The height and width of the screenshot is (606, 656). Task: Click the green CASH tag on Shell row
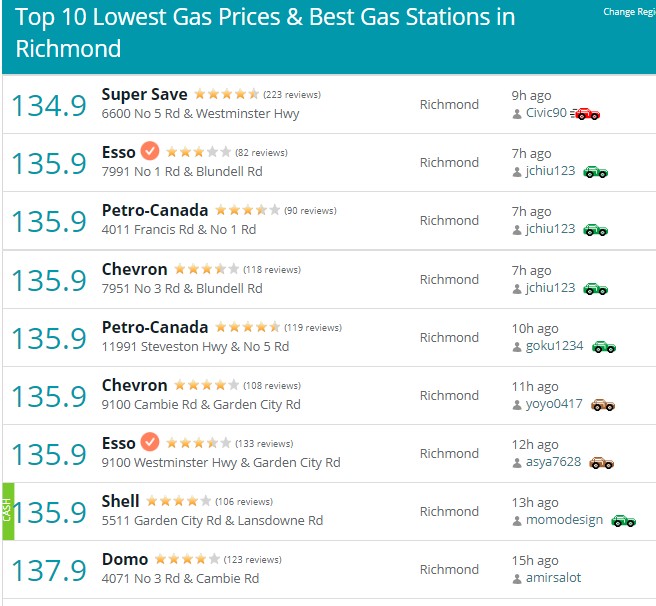click(x=8, y=511)
